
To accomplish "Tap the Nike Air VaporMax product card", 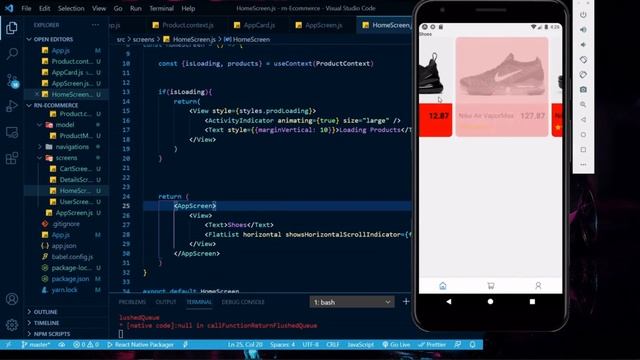I will click(502, 87).
